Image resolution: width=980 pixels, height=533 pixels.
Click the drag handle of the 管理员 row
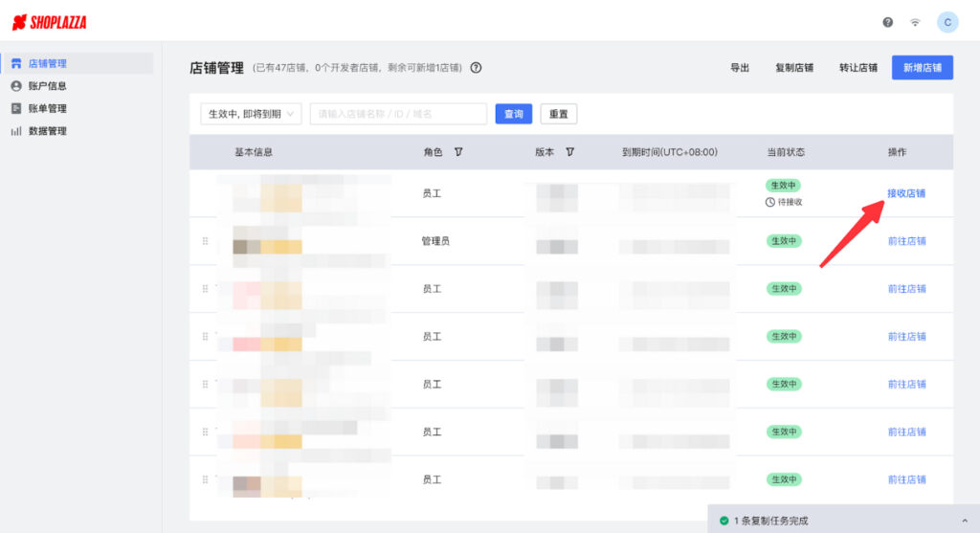pos(205,241)
